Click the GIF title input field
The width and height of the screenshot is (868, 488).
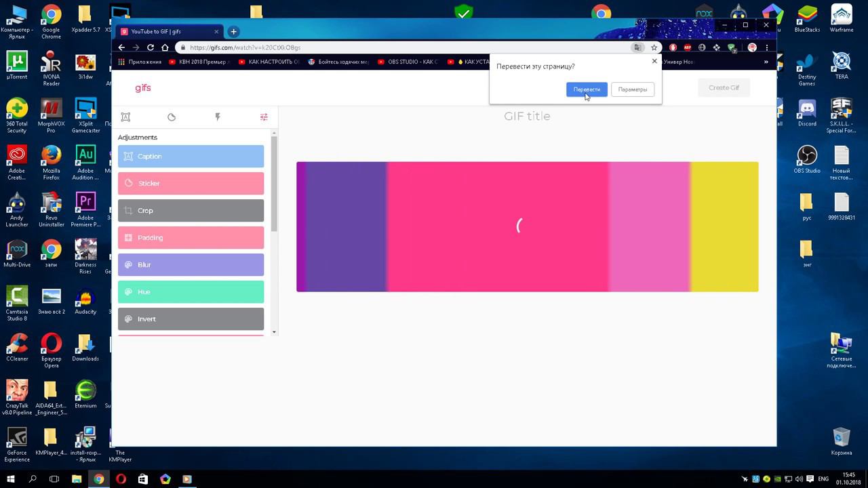point(527,116)
